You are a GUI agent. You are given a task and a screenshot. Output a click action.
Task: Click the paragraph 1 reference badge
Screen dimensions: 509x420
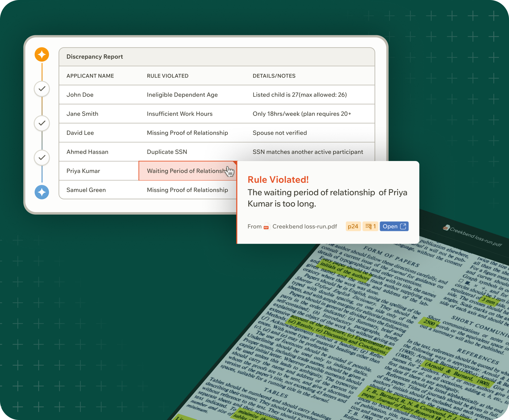click(370, 226)
